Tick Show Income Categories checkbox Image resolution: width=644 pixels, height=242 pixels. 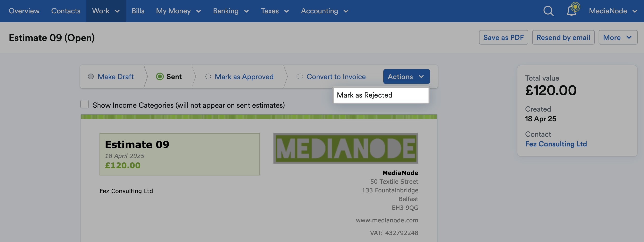pos(85,104)
